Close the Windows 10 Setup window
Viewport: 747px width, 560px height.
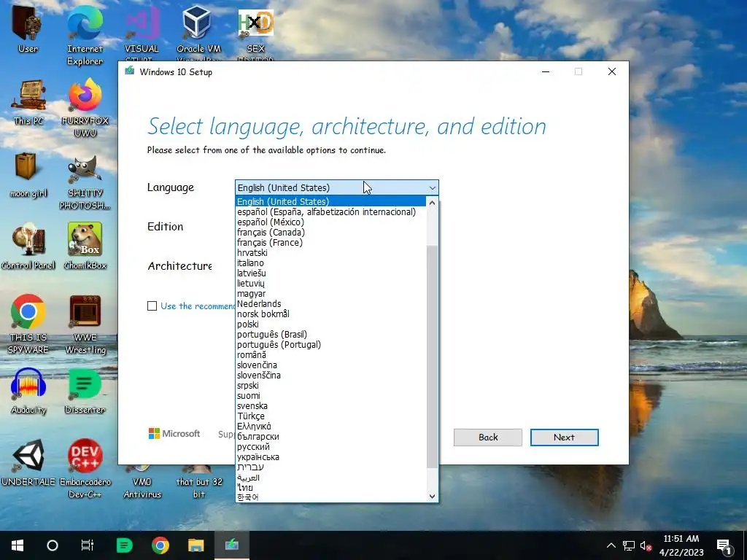612,72
